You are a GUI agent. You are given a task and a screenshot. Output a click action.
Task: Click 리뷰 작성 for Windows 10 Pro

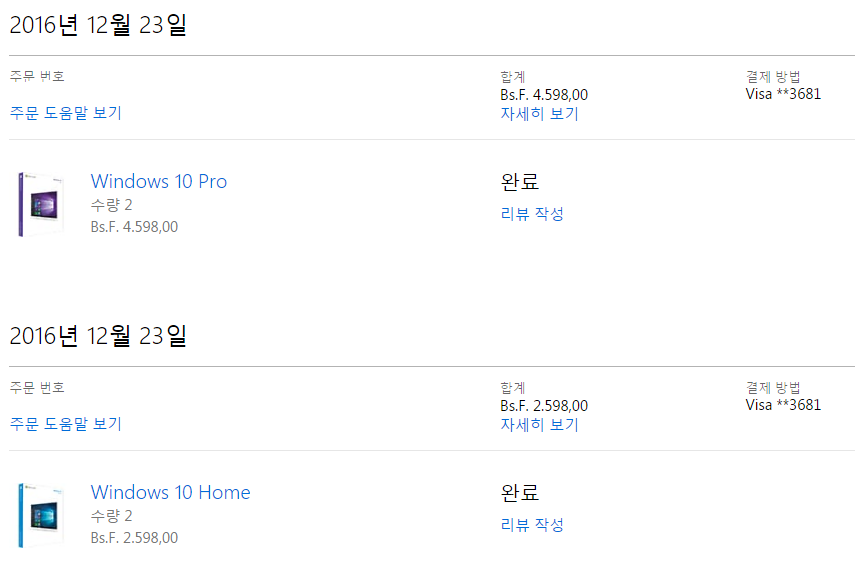click(532, 213)
